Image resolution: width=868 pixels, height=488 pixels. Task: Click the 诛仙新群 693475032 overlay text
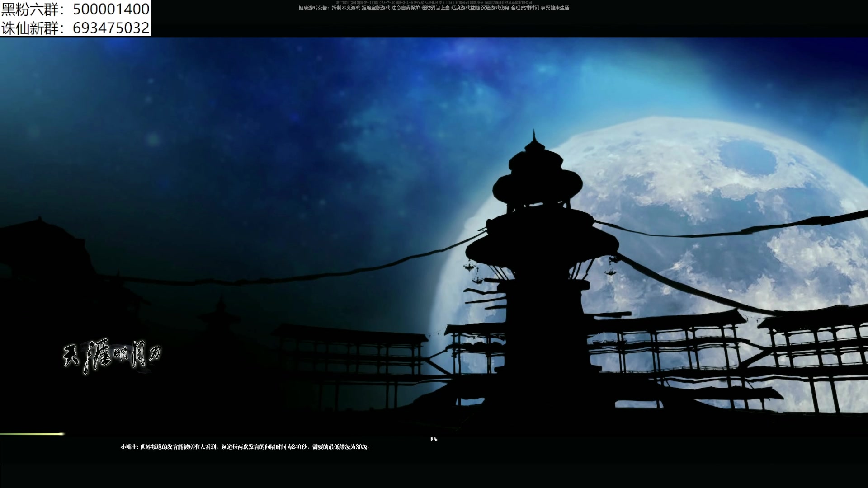[75, 28]
